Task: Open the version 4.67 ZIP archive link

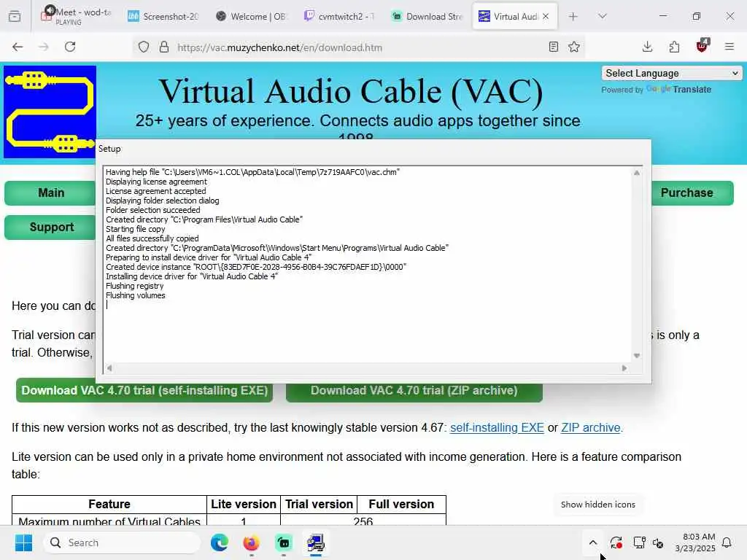Action: pyautogui.click(x=591, y=427)
